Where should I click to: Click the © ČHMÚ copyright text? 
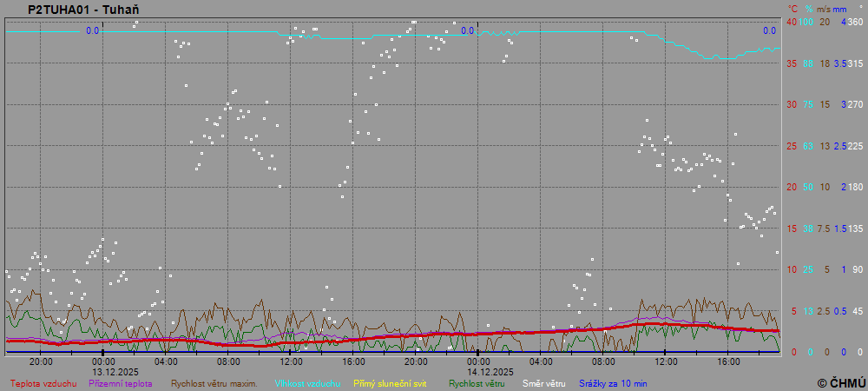[x=841, y=382]
